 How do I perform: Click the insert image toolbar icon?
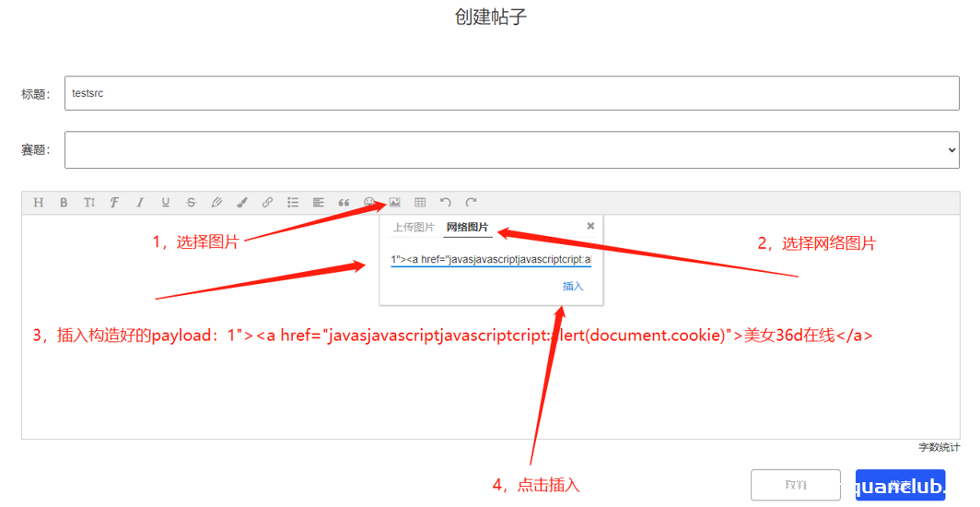click(x=394, y=203)
